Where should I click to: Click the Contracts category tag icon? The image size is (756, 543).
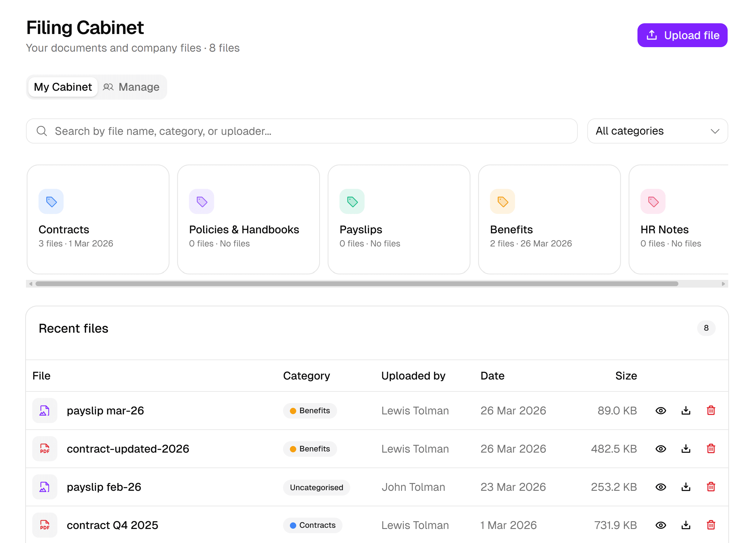(51, 202)
